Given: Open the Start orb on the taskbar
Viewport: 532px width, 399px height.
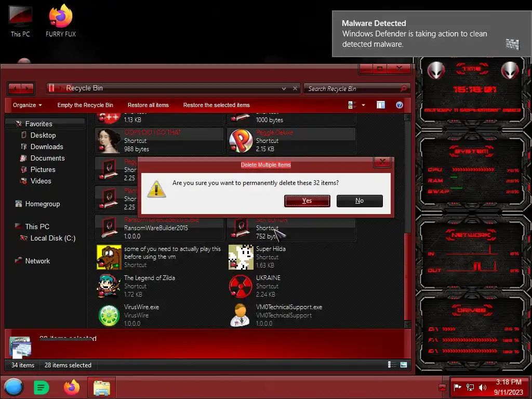Looking at the screenshot, I should pos(14,387).
